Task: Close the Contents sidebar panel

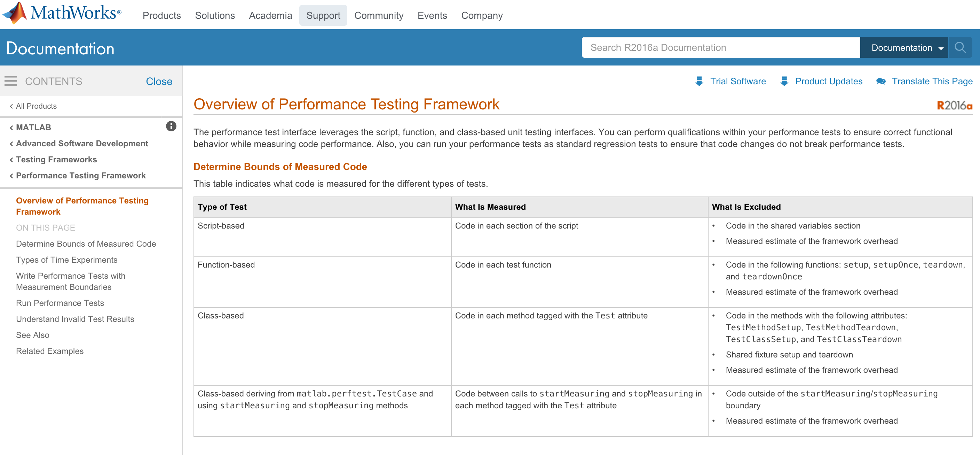Action: (159, 81)
